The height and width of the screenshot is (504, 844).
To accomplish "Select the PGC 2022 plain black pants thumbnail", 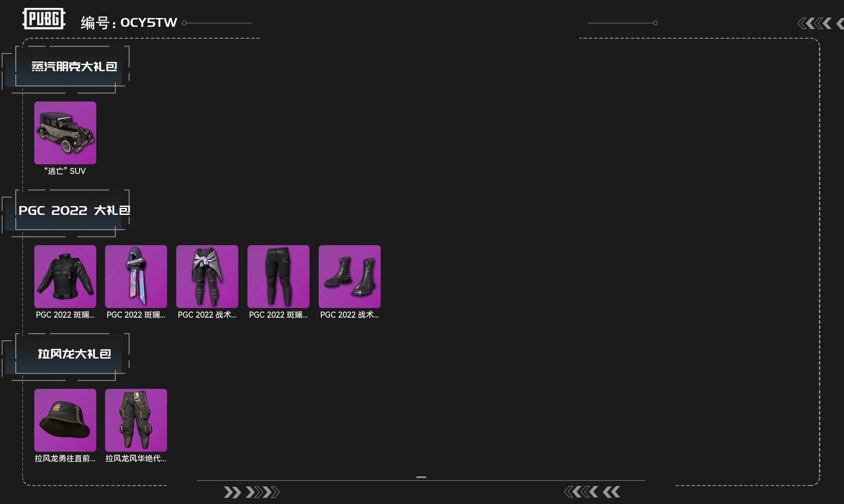I will [x=278, y=276].
